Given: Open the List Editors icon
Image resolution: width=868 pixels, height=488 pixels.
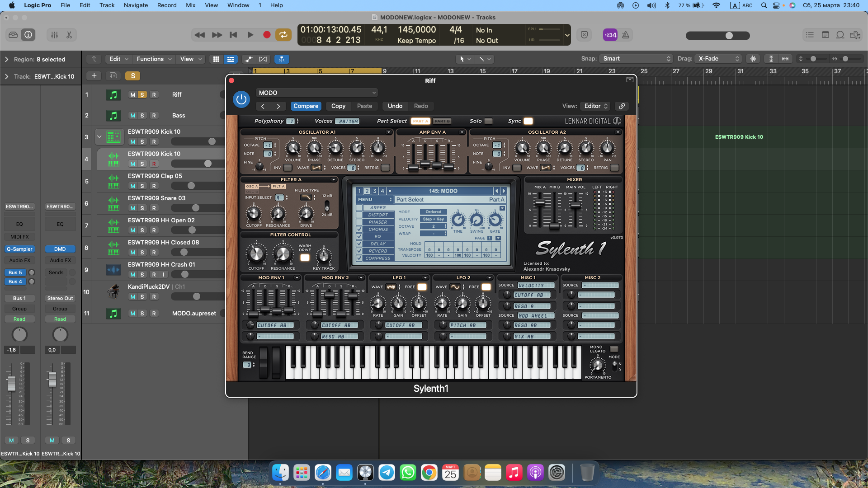Looking at the screenshot, I should pos(810,35).
